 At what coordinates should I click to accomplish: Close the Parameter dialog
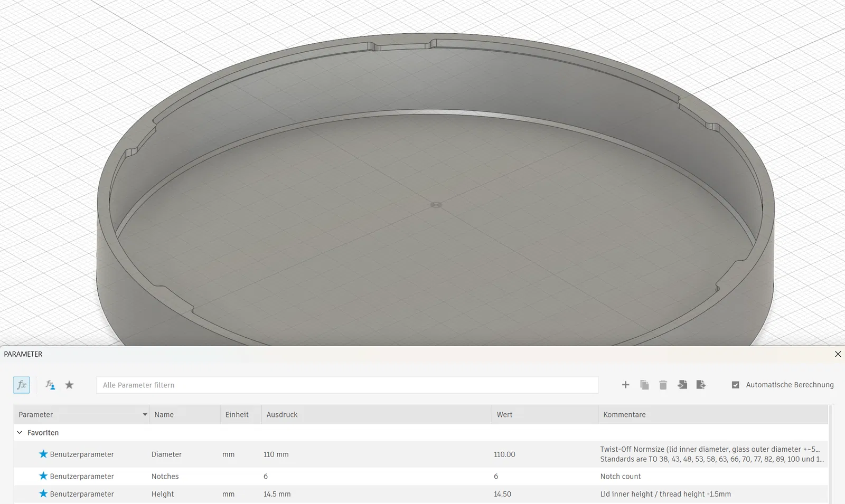click(x=838, y=354)
